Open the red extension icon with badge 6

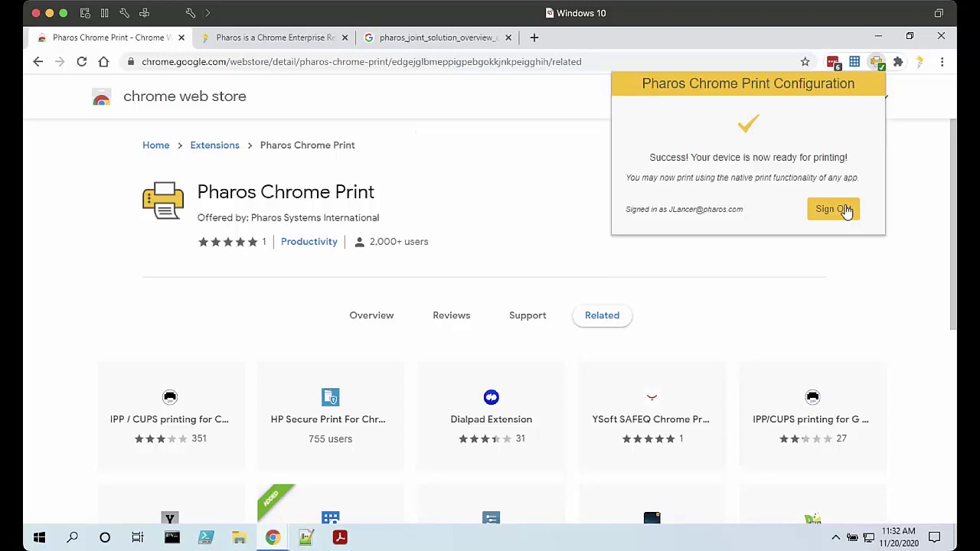(833, 62)
